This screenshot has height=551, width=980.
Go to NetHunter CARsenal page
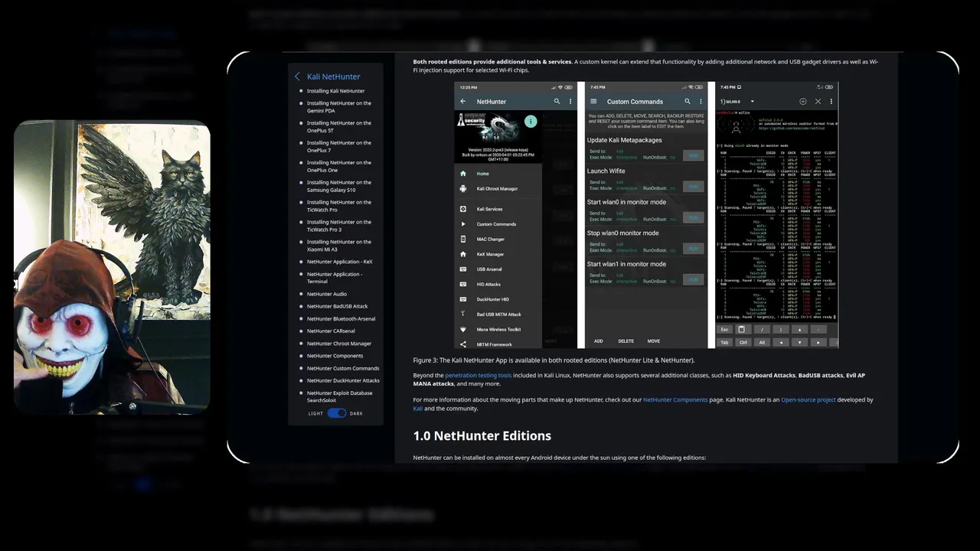coord(331,331)
